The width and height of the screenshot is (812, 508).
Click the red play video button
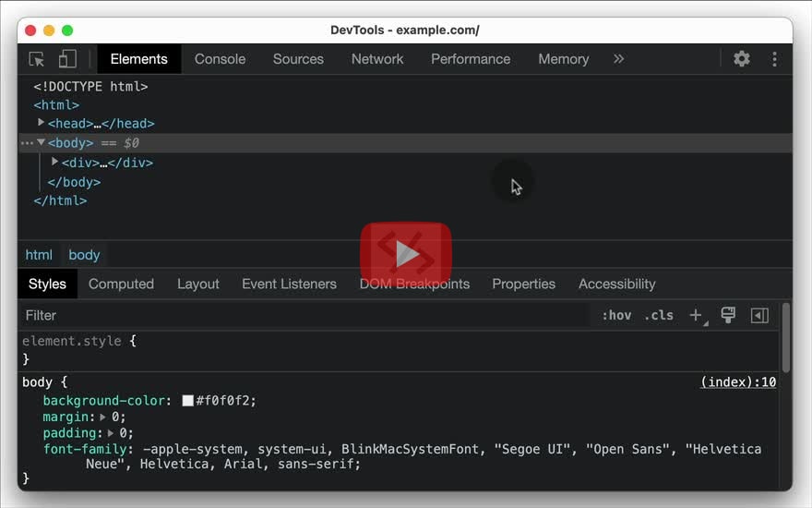(x=406, y=253)
